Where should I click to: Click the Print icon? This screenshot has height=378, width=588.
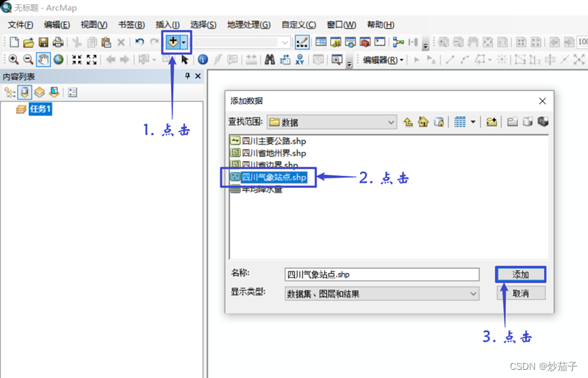58,42
